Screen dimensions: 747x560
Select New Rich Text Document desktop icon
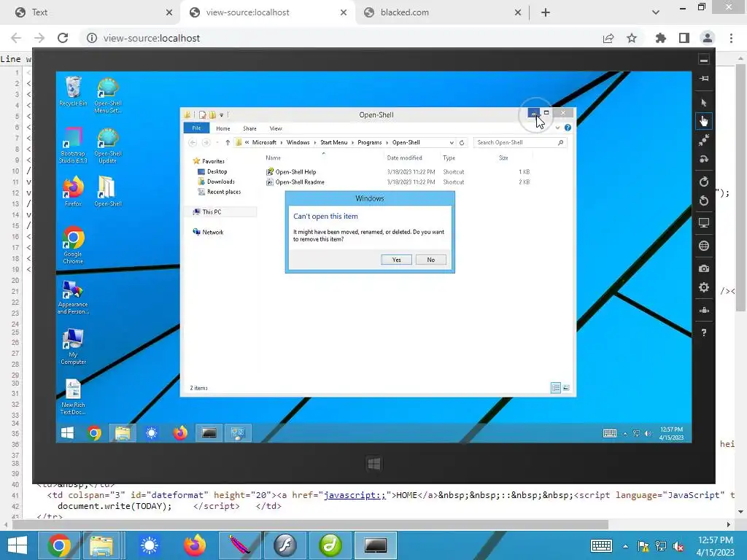pos(73,397)
